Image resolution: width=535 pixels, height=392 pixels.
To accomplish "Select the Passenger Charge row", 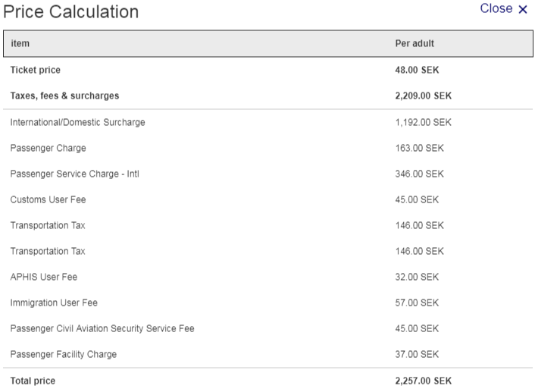I will pyautogui.click(x=48, y=148).
